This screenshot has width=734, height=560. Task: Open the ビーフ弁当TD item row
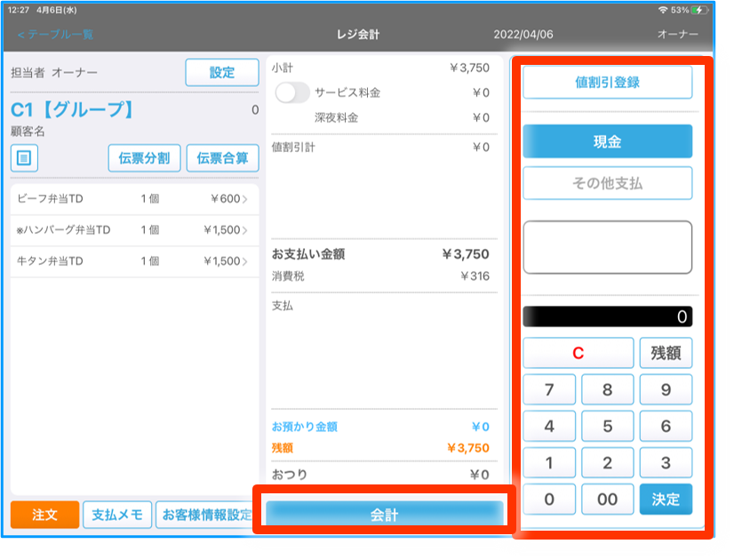(x=134, y=199)
